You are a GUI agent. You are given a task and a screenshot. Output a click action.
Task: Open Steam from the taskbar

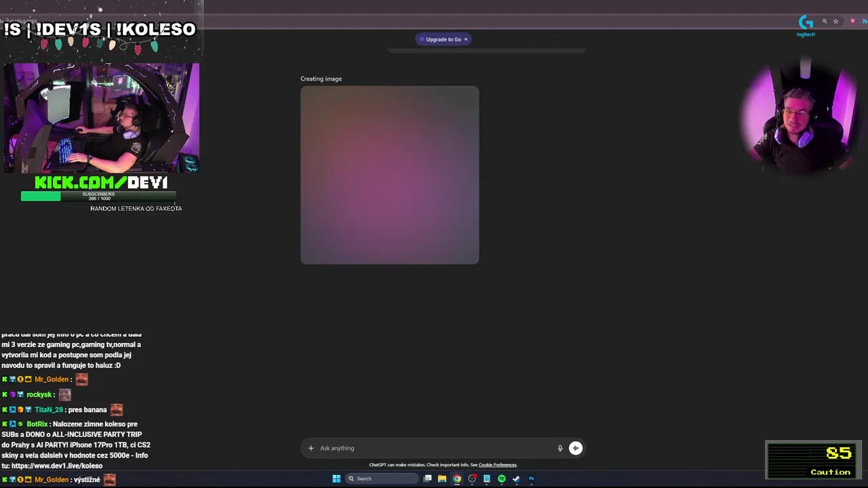pos(516,479)
